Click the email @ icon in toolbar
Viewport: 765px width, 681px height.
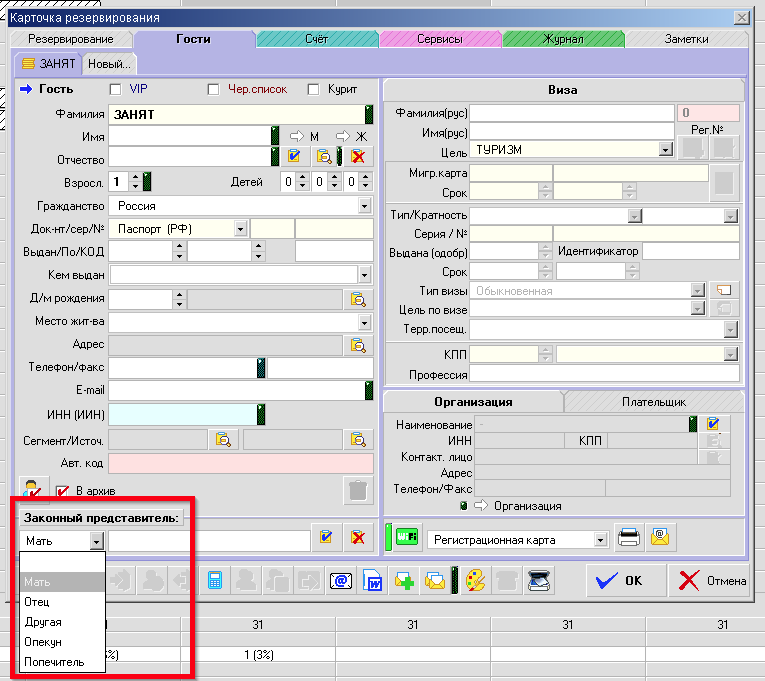coord(341,580)
